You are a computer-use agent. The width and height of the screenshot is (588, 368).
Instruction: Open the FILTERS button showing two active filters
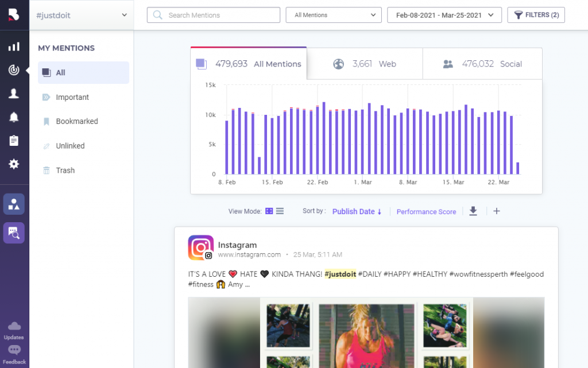click(536, 14)
